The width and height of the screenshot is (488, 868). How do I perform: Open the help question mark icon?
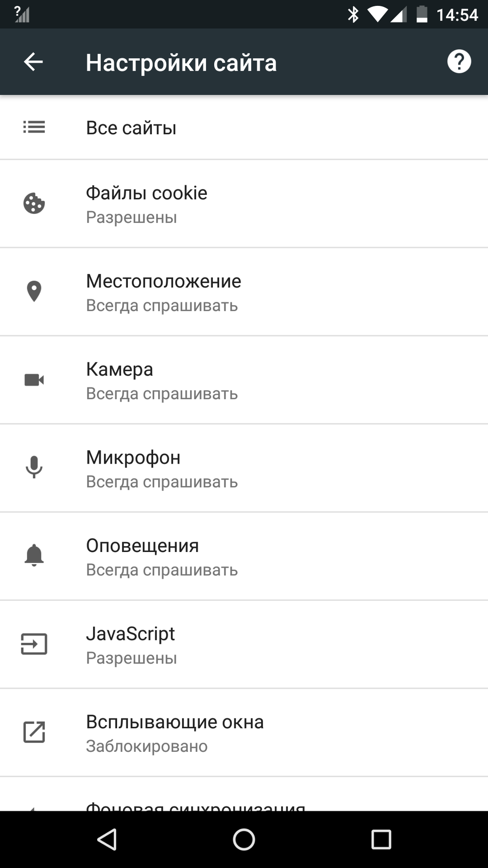[459, 62]
